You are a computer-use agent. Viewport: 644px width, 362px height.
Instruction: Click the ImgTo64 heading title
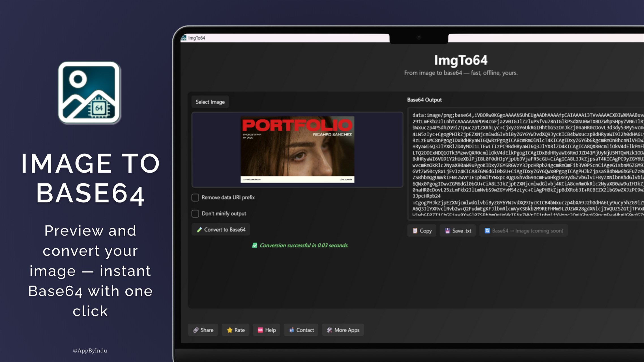[461, 60]
